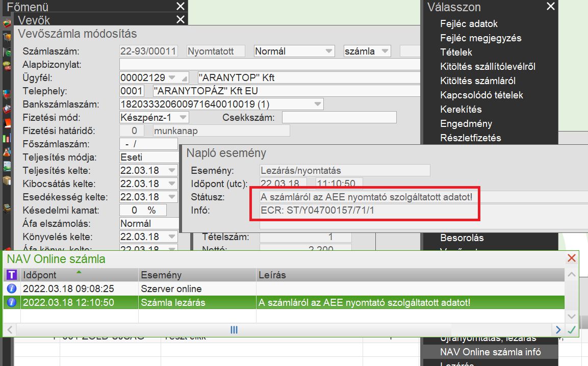Click the Főszámlaszám field

click(x=148, y=144)
